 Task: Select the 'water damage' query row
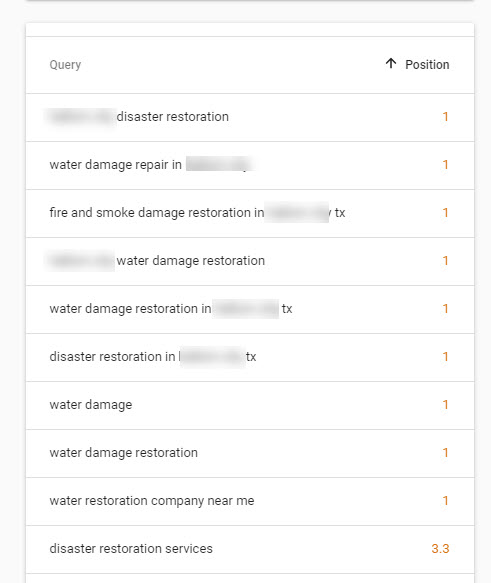(250, 405)
